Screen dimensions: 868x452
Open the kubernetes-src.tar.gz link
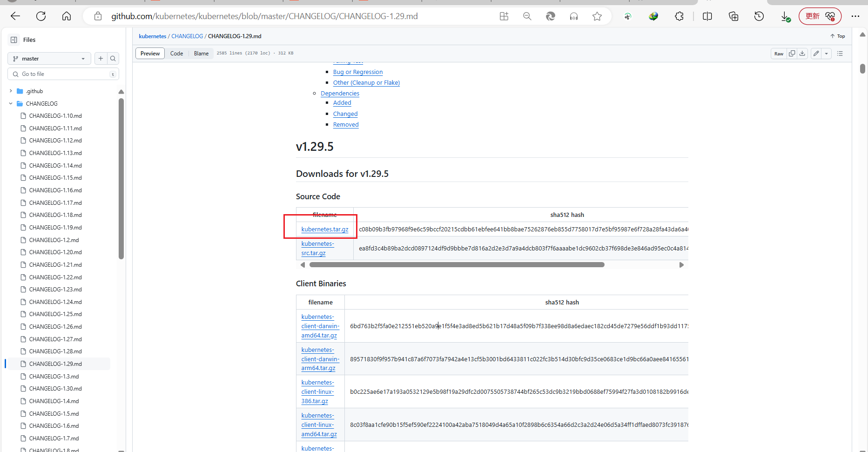(317, 249)
